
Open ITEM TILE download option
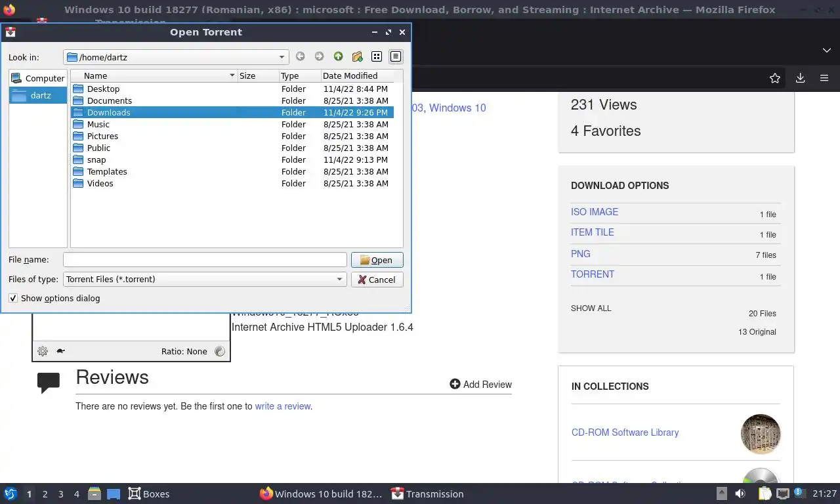point(593,232)
